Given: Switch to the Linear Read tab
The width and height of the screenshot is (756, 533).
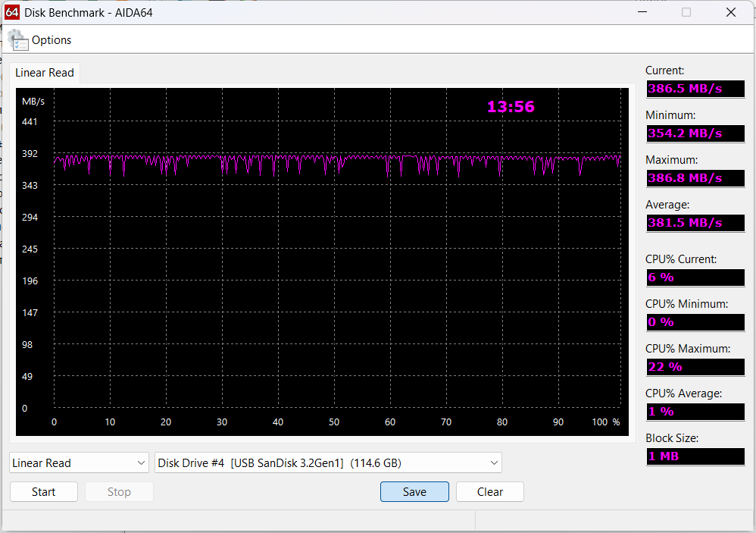Looking at the screenshot, I should pyautogui.click(x=45, y=73).
